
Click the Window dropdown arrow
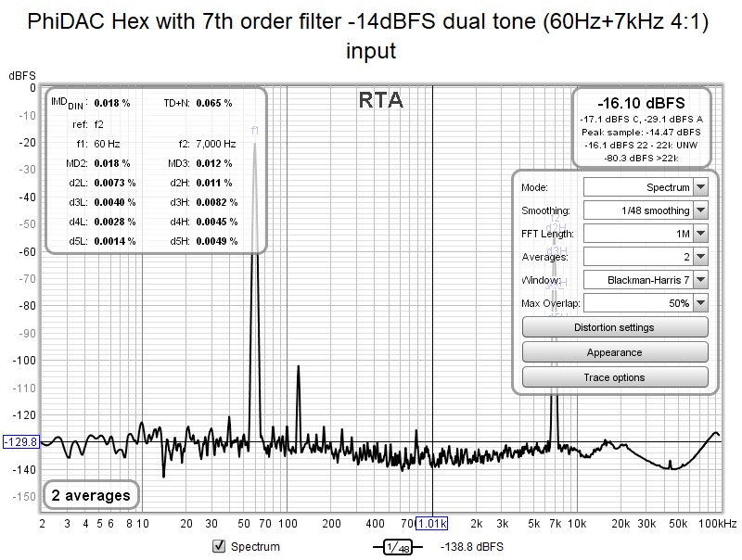[x=701, y=280]
